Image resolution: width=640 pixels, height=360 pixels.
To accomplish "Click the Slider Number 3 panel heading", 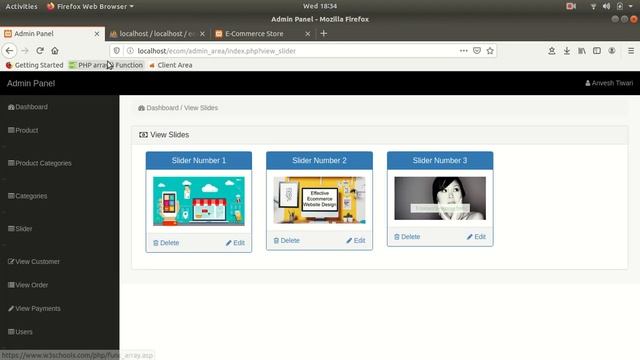I will coord(440,160).
